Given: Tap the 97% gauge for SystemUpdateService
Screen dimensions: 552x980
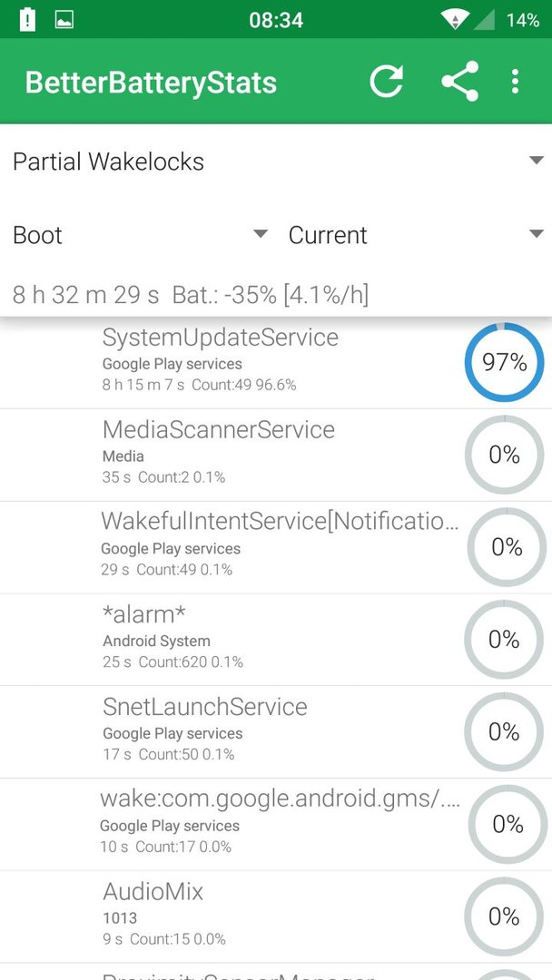Looking at the screenshot, I should tap(504, 362).
